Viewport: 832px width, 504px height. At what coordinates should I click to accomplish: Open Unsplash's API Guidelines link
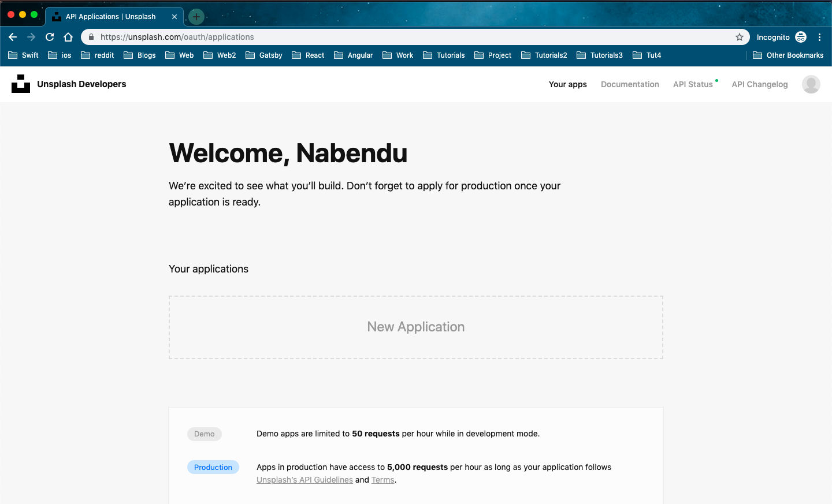[304, 480]
